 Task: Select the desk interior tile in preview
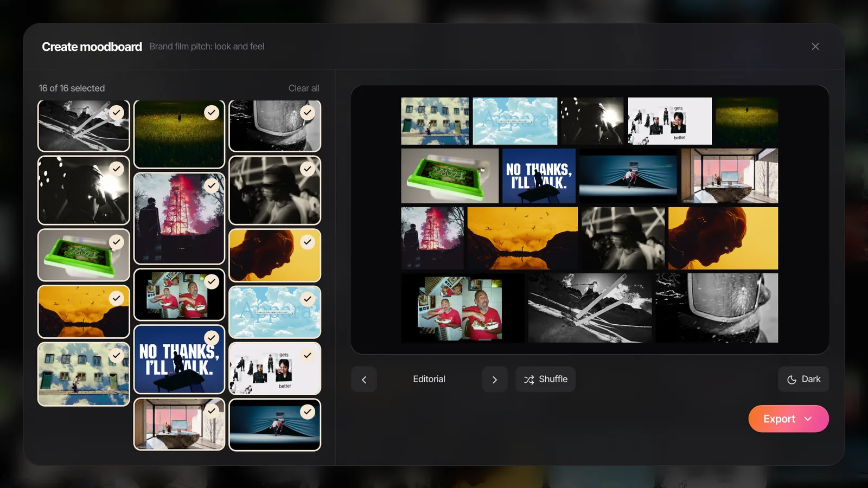(x=730, y=176)
